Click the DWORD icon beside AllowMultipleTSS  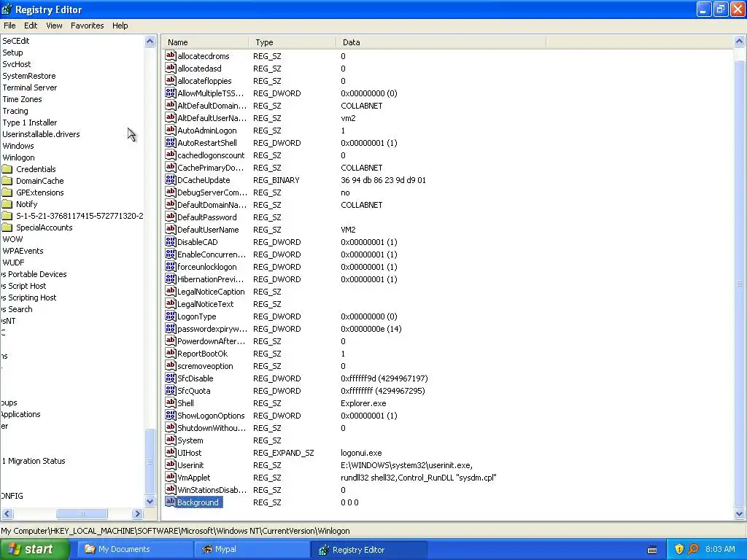[x=171, y=93]
